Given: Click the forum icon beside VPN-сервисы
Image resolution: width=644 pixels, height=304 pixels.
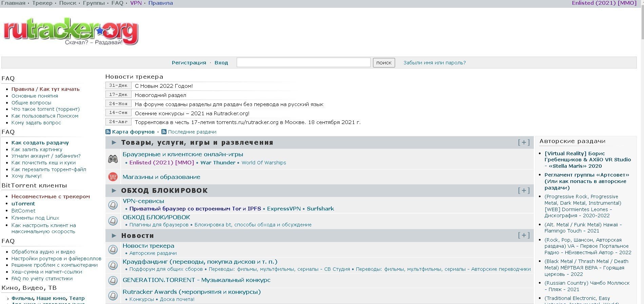Looking at the screenshot, I should (113, 205).
